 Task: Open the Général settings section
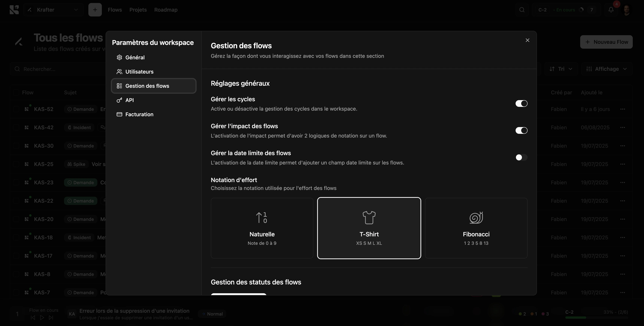pyautogui.click(x=154, y=57)
